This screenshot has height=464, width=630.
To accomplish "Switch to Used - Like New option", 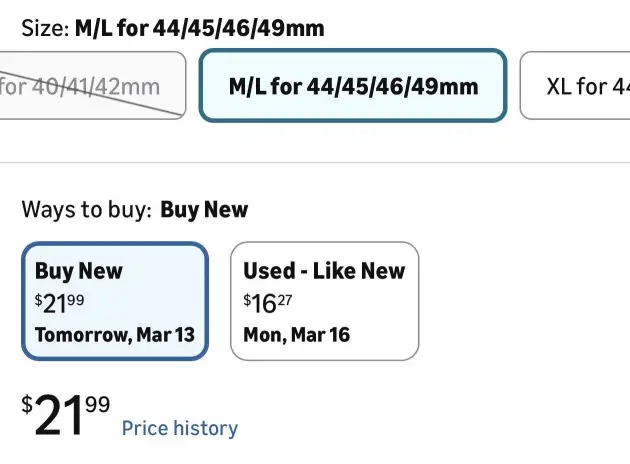I will (x=324, y=300).
